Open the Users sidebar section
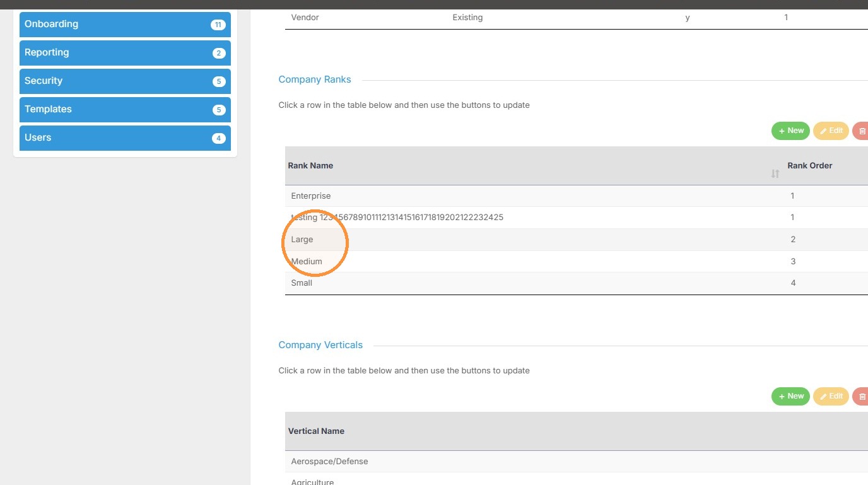 tap(125, 138)
